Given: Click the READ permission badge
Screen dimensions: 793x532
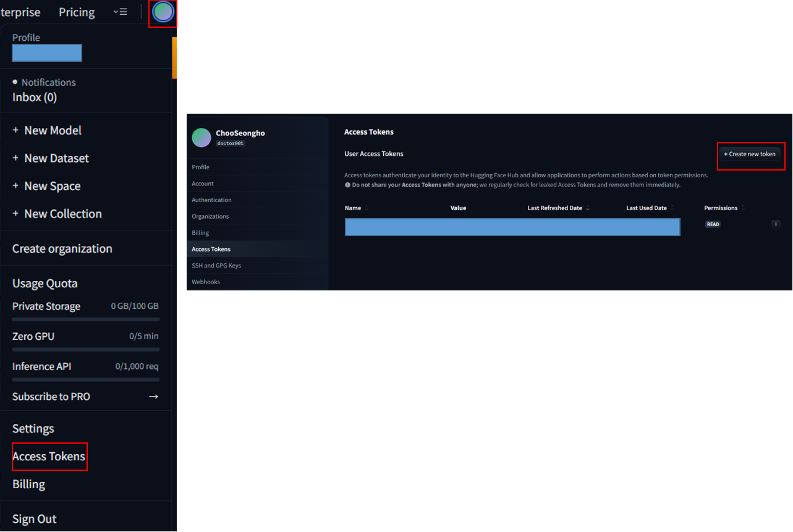Looking at the screenshot, I should [x=713, y=224].
